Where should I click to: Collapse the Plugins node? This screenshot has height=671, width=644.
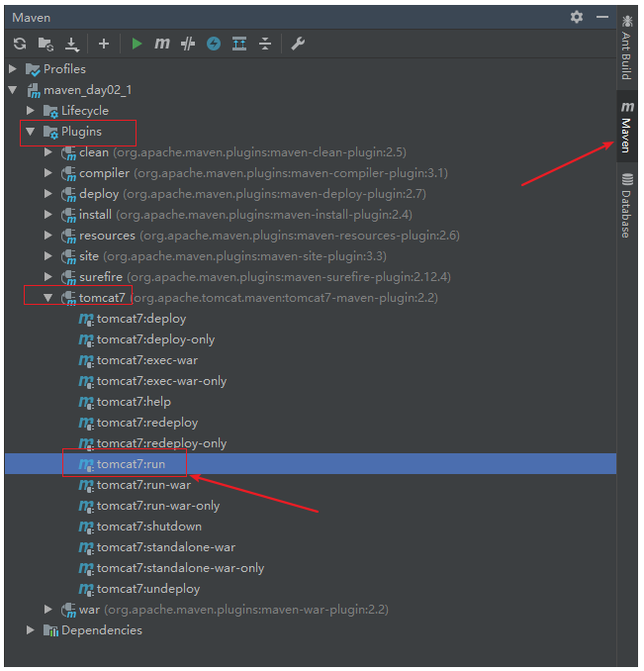pos(31,132)
